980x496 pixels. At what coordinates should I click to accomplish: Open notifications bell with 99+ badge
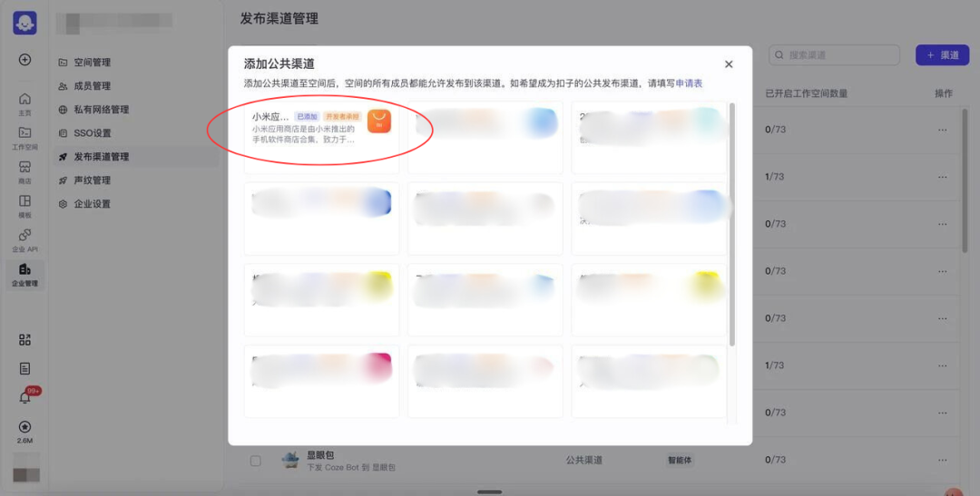tap(25, 397)
